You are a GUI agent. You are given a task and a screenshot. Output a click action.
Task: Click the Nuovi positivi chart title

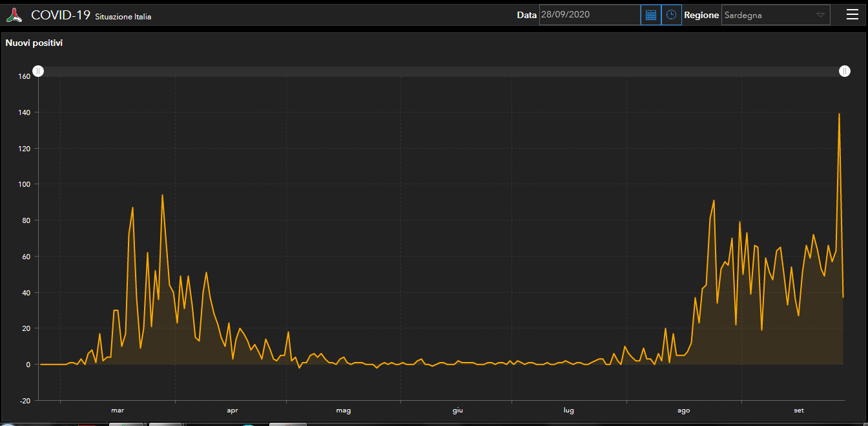[x=34, y=43]
